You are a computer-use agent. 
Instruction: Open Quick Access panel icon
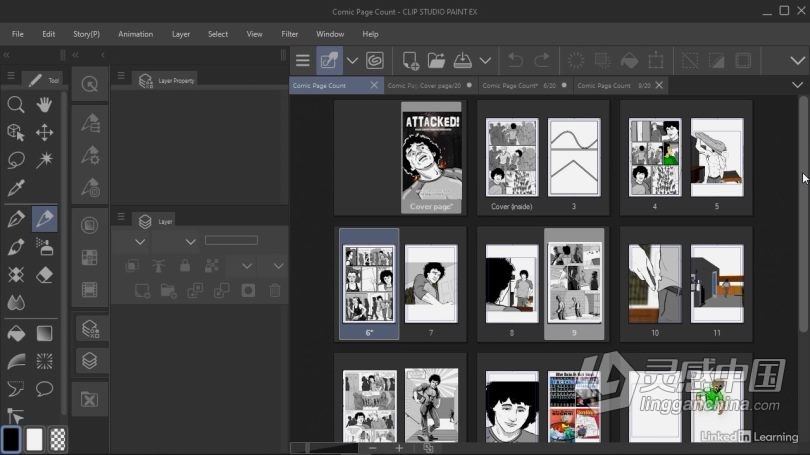point(90,84)
